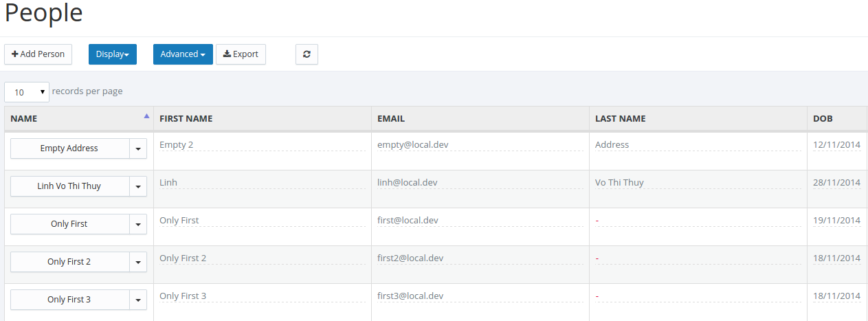
Task: Edit DOB in first3@local.dev row
Action: click(x=836, y=296)
